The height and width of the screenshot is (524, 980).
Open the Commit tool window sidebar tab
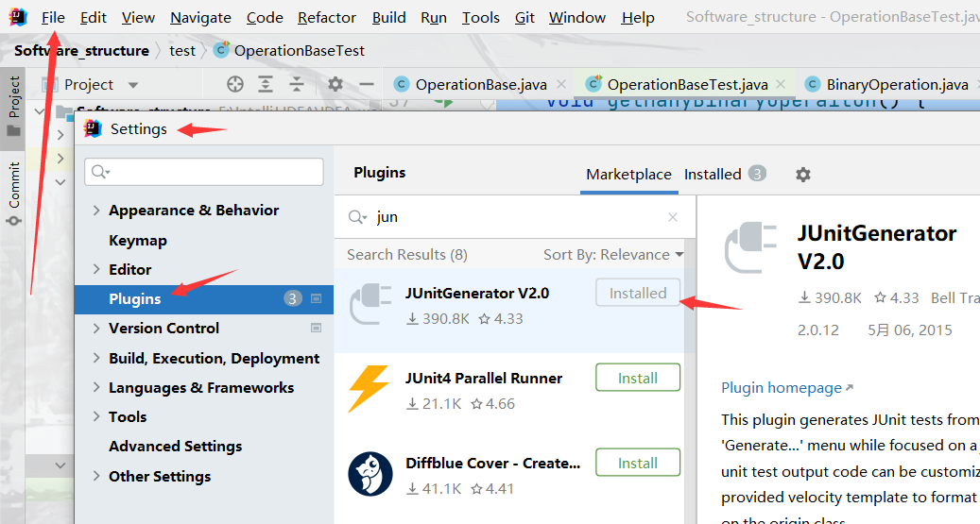coord(13,194)
